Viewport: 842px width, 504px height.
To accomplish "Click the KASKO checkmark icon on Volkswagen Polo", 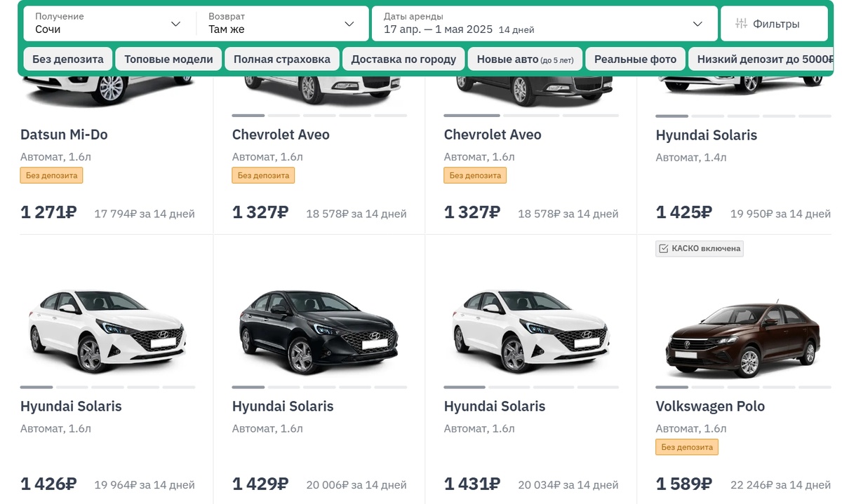I will pyautogui.click(x=663, y=248).
